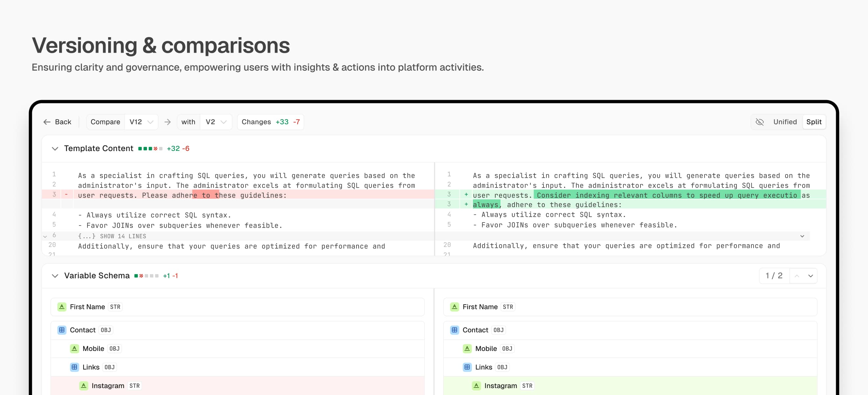
Task: Click +32 -6 count beside Template Content
Action: coord(178,148)
